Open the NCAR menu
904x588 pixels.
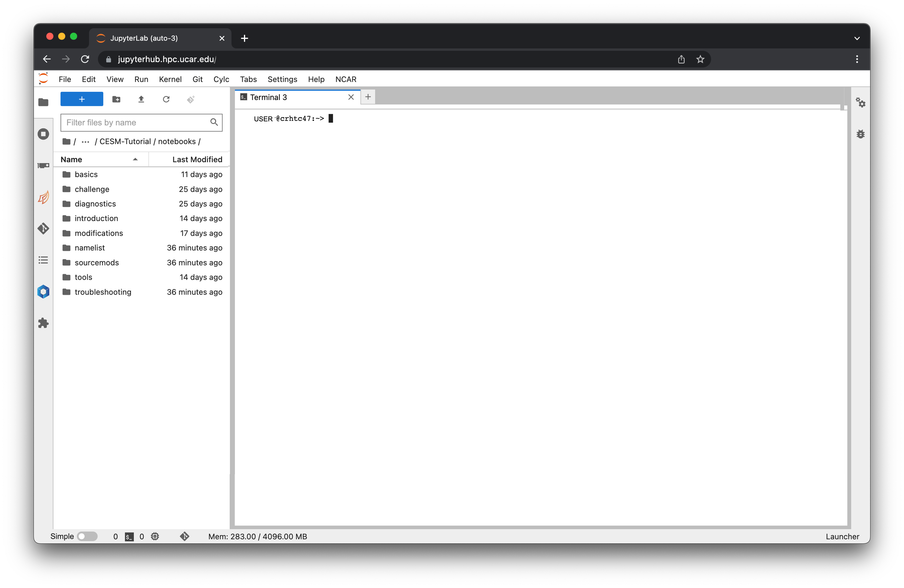346,79
